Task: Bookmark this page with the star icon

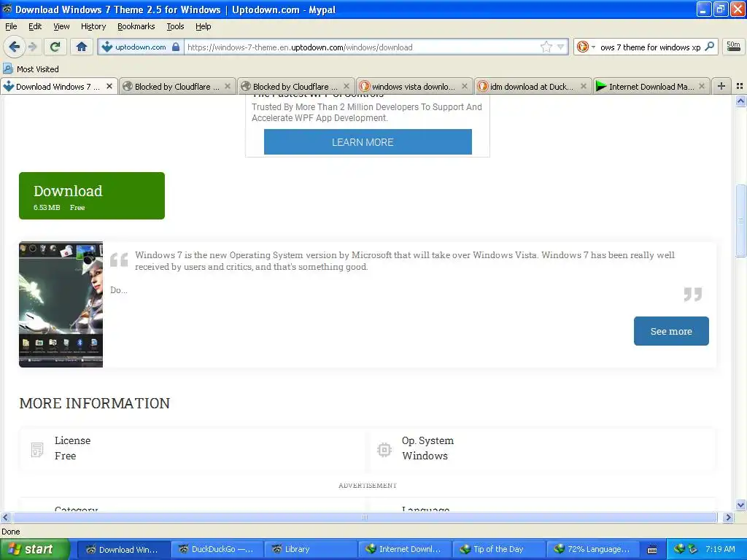Action: [x=546, y=47]
